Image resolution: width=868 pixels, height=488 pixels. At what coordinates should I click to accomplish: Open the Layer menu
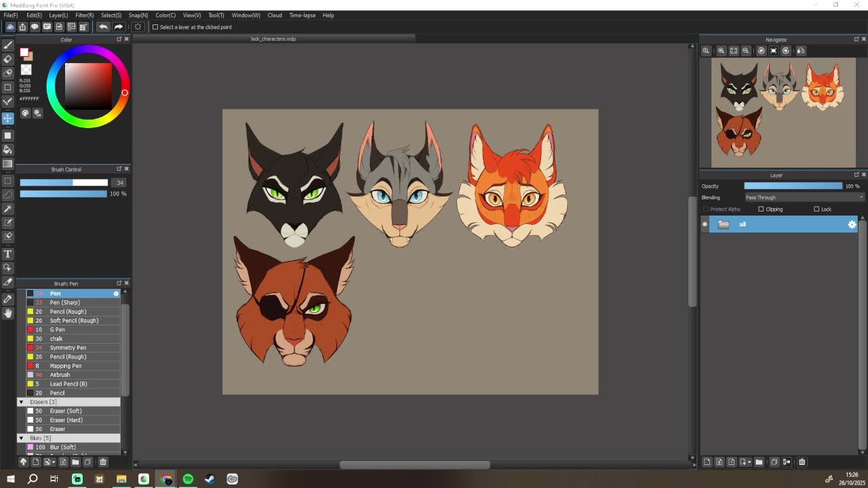(x=58, y=15)
